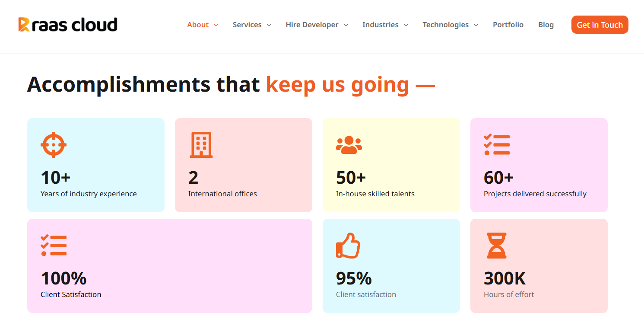Click the hourglass icon

coord(497,245)
